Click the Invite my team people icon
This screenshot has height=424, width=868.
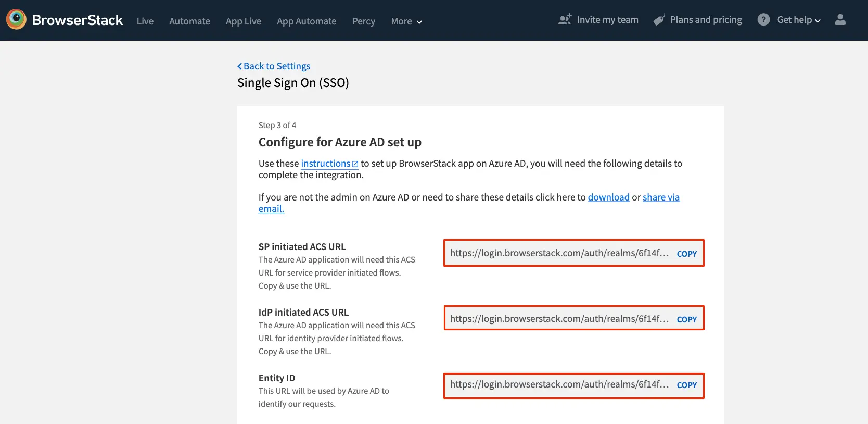(565, 20)
